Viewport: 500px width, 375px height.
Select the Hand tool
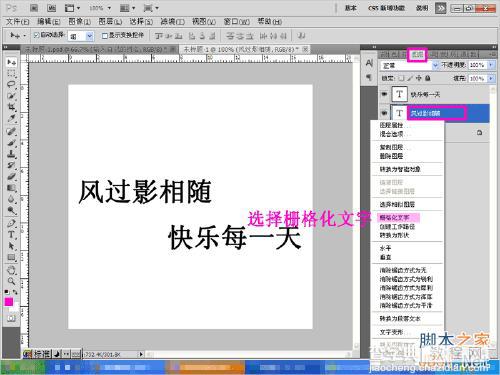[11, 270]
